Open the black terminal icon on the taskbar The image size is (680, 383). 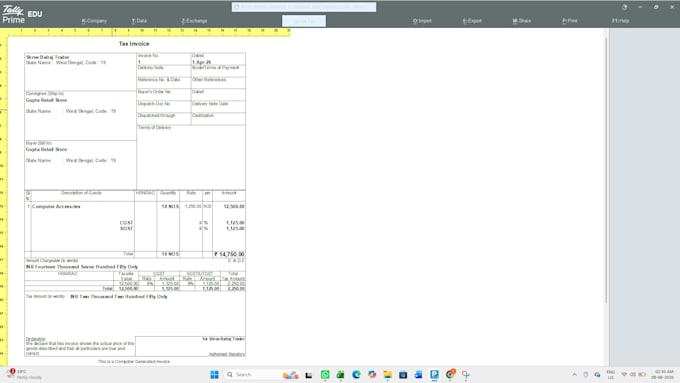tap(309, 375)
